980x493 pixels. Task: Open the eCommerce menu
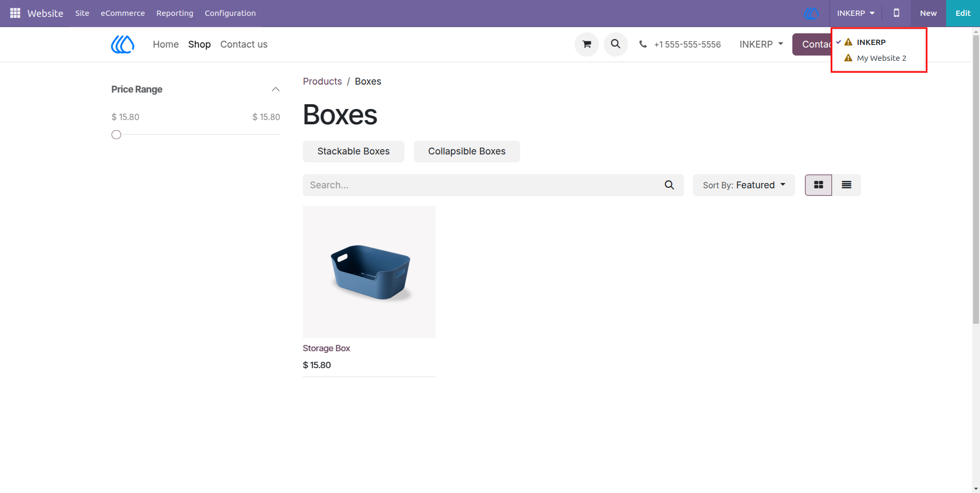tap(123, 13)
